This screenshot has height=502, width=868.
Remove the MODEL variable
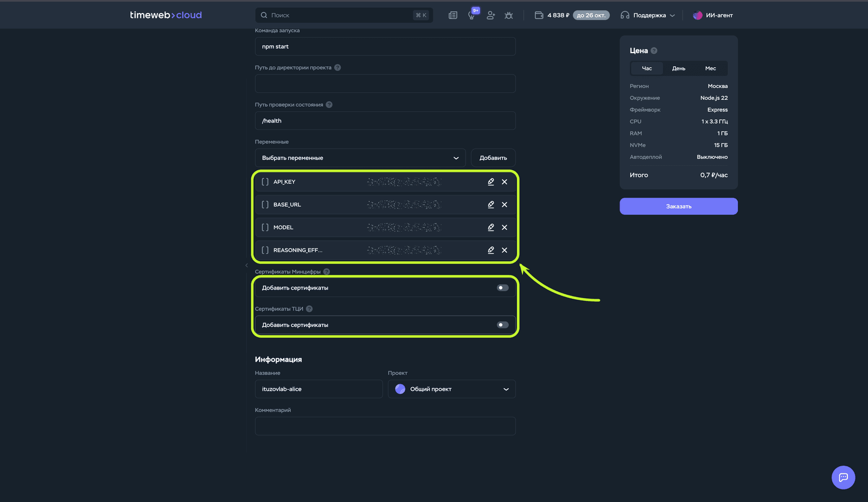(x=505, y=227)
